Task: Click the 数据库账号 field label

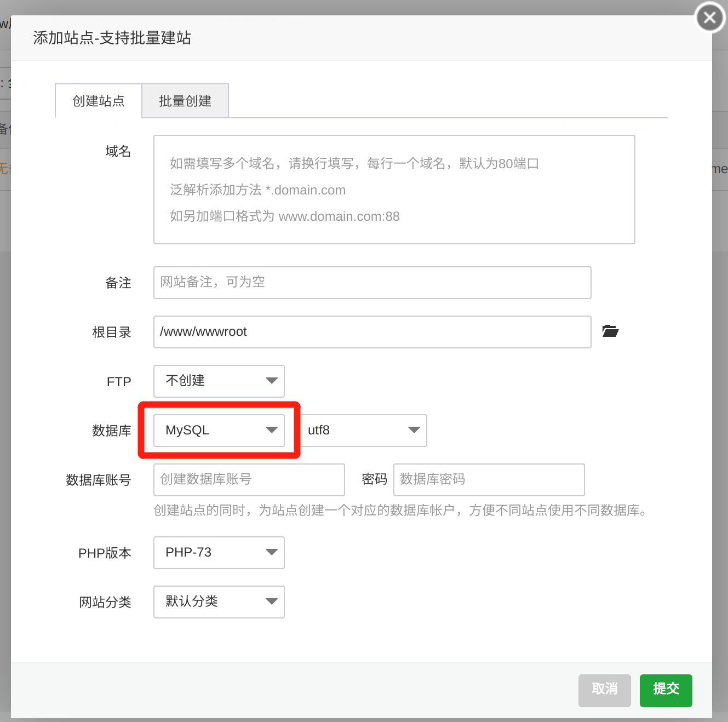Action: tap(99, 480)
